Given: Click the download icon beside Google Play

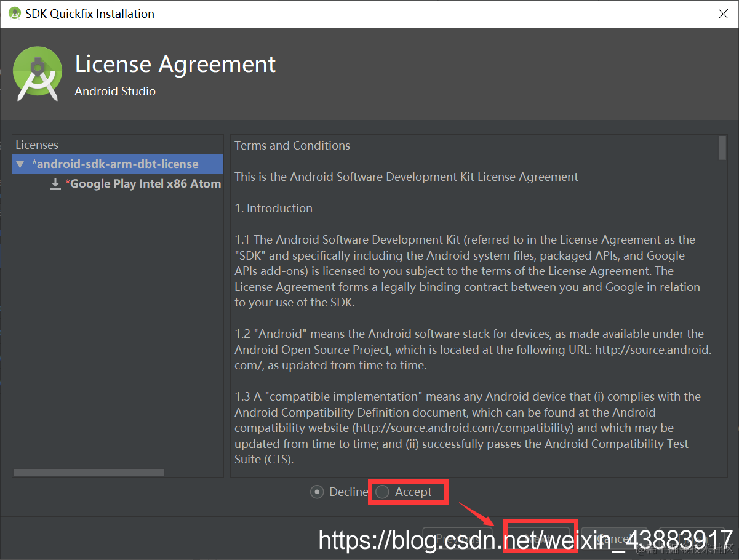Looking at the screenshot, I should 55,183.
